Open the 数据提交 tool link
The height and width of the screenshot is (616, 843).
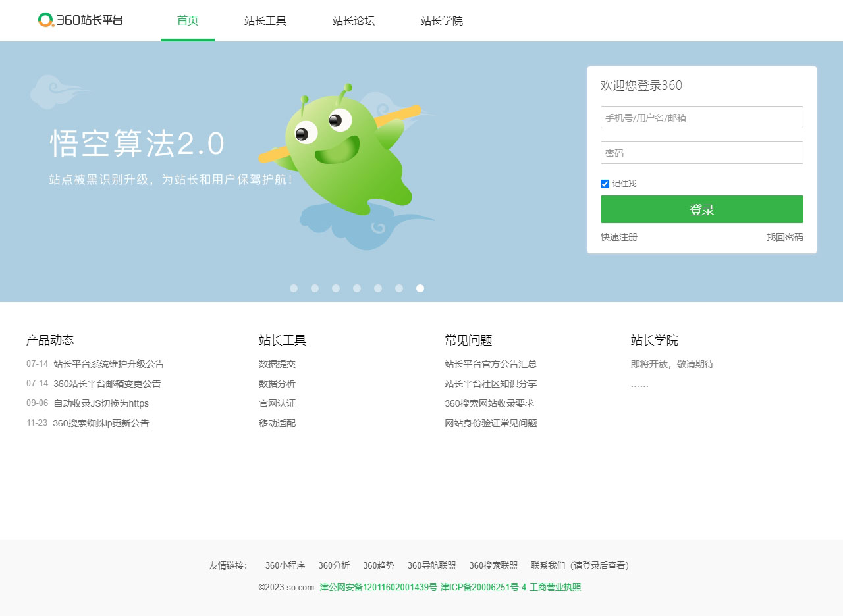point(277,364)
